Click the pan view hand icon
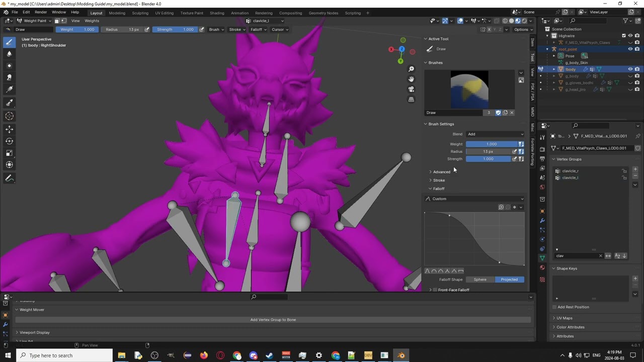Image resolution: width=644 pixels, height=362 pixels. [x=411, y=79]
